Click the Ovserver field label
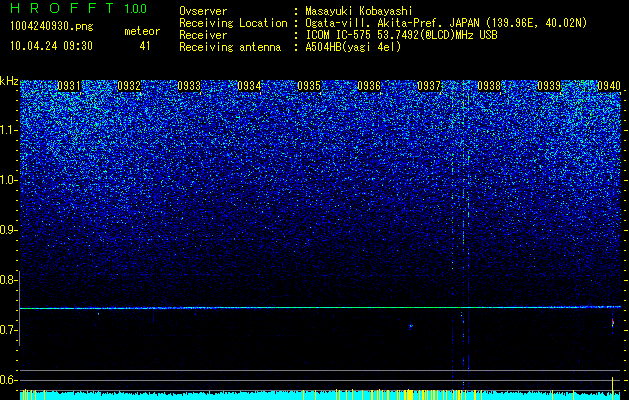The image size is (629, 400). click(203, 11)
